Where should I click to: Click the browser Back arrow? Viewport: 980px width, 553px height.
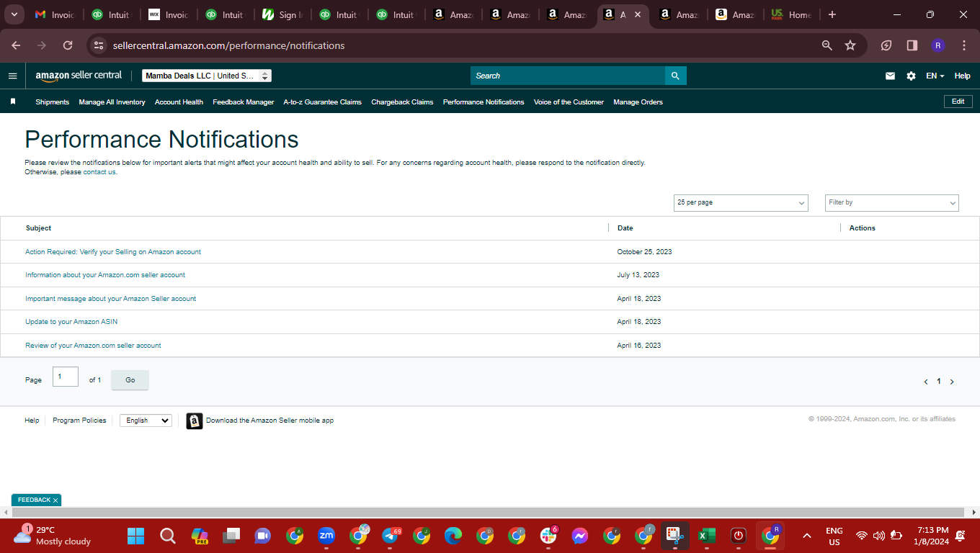coord(16,45)
